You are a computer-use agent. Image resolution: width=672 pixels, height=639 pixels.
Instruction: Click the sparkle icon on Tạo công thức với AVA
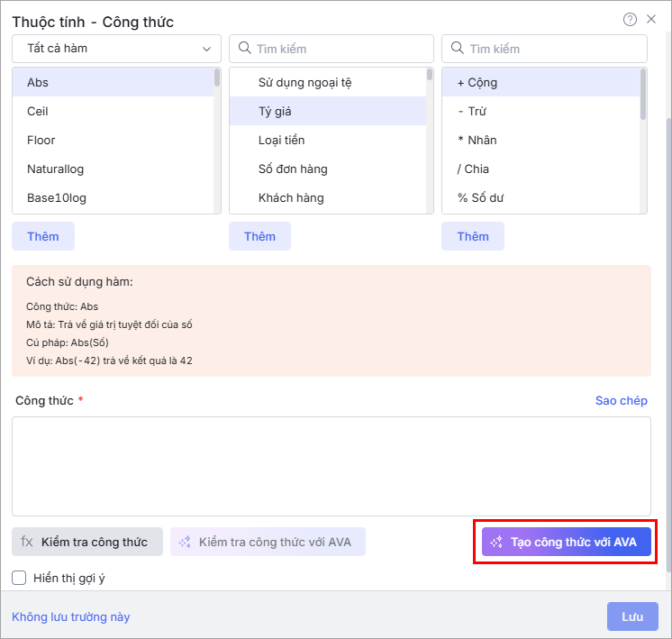496,542
